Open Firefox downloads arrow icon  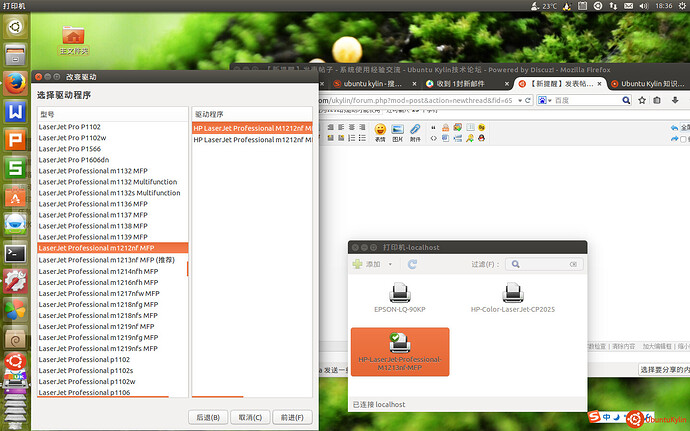pyautogui.click(x=675, y=100)
